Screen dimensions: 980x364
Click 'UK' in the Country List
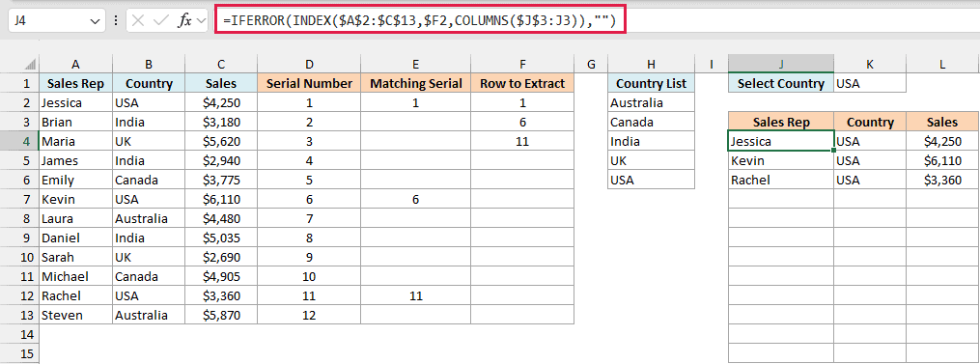652,160
